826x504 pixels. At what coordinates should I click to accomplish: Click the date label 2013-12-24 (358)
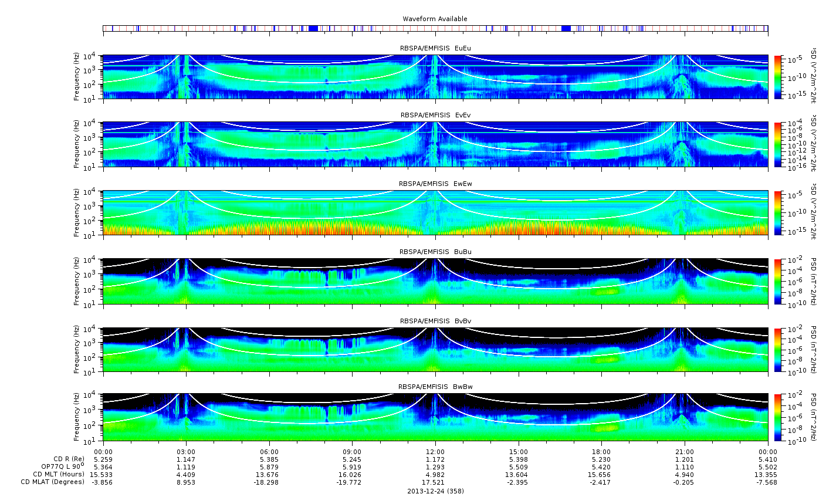(x=435, y=491)
